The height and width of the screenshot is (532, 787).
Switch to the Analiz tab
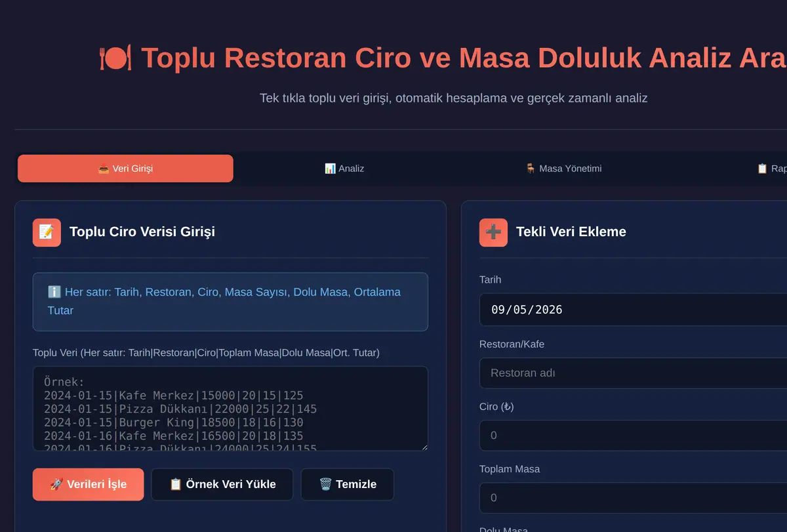(x=344, y=169)
